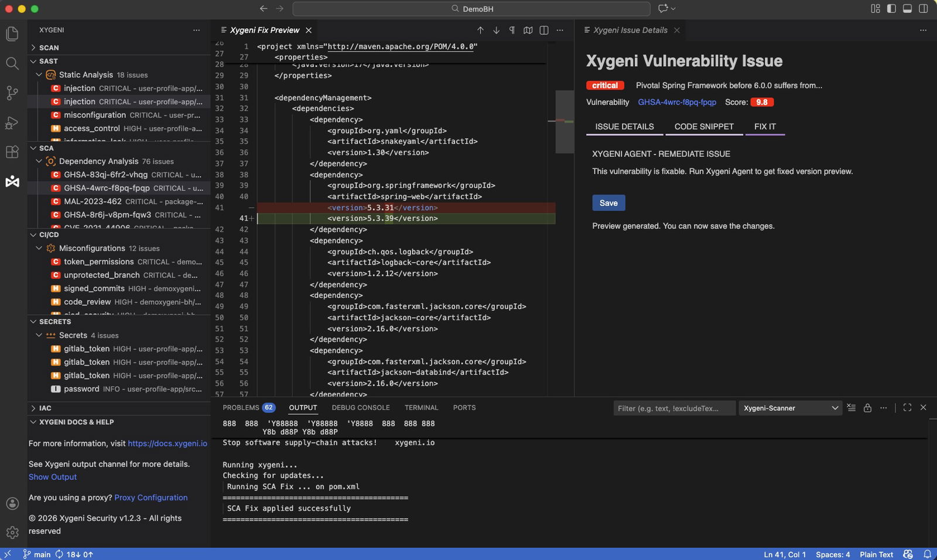
Task: Switch to the TERMINAL panel tab
Action: click(x=421, y=407)
